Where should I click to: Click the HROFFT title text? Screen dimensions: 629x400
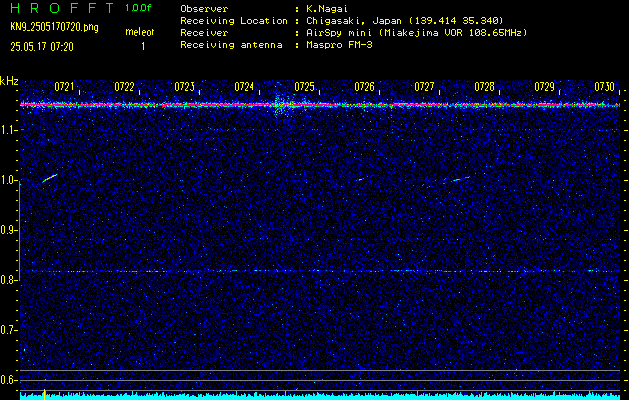tap(63, 8)
